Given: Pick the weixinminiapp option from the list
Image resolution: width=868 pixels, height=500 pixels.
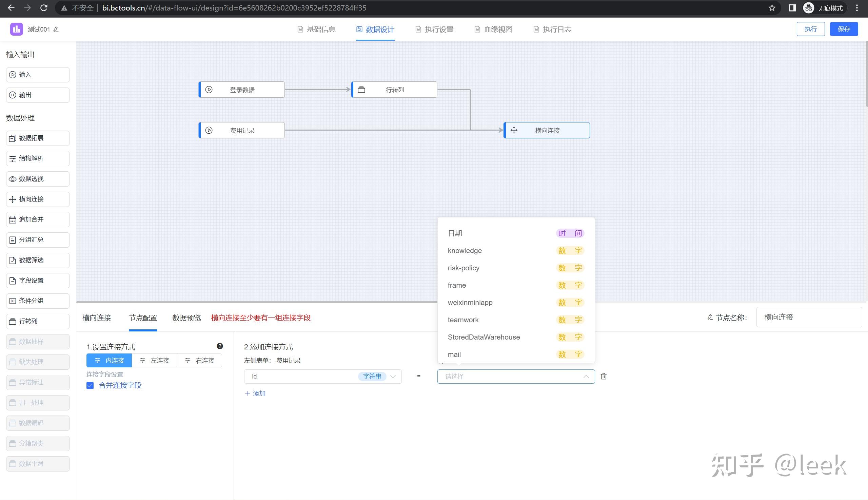Looking at the screenshot, I should (470, 303).
